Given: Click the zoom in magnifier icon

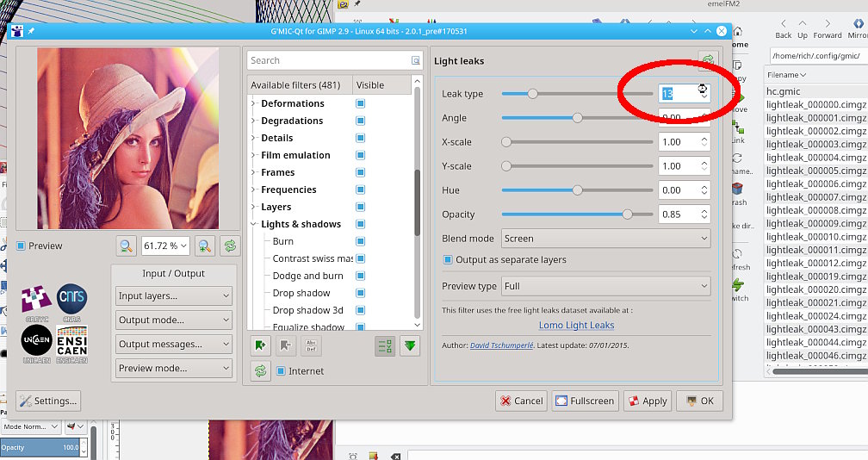Looking at the screenshot, I should click(204, 246).
